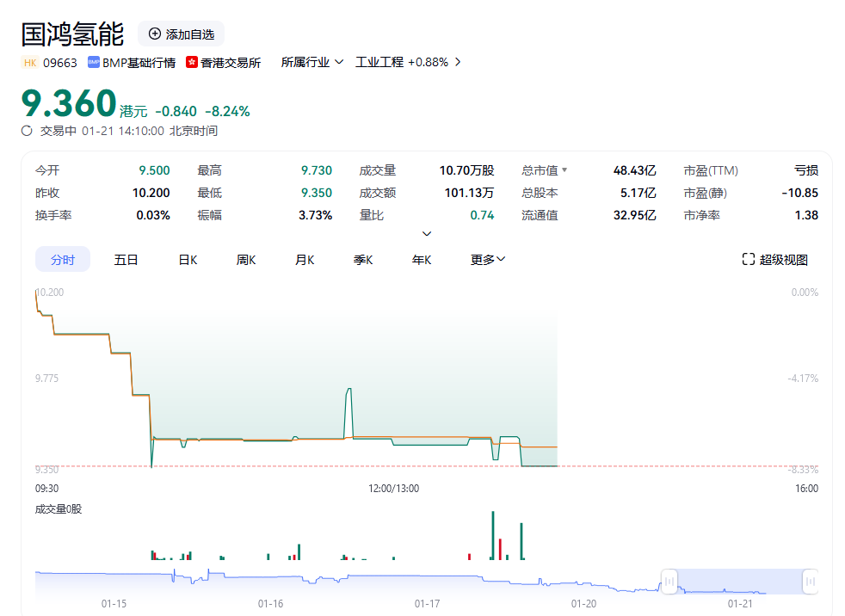Click the right range slider handle
The width and height of the screenshot is (845, 616).
[811, 582]
